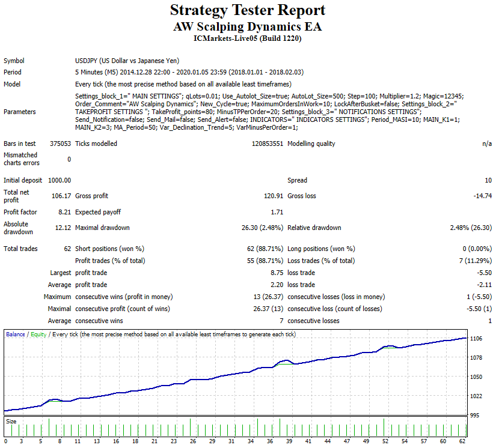Click Gross profit value 120.91
The image size is (499, 448).
pyautogui.click(x=274, y=196)
